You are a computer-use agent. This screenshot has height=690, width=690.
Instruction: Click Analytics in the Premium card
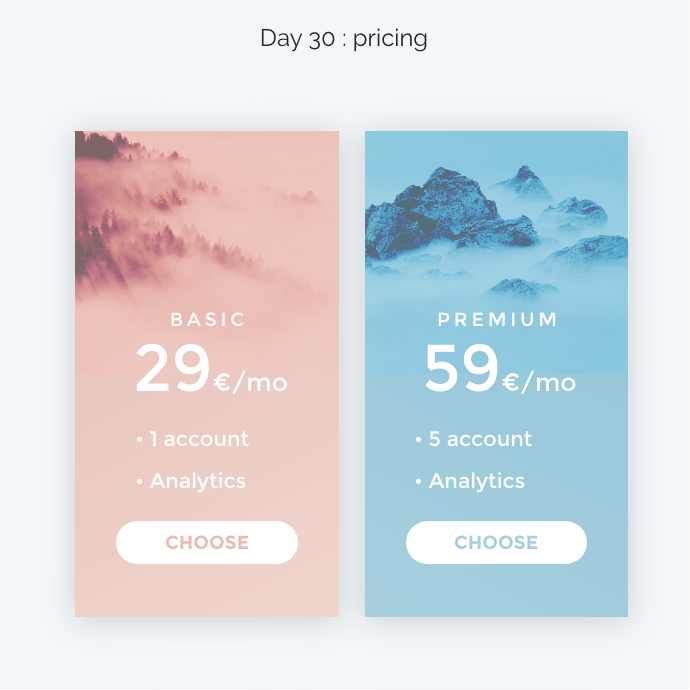tap(477, 481)
